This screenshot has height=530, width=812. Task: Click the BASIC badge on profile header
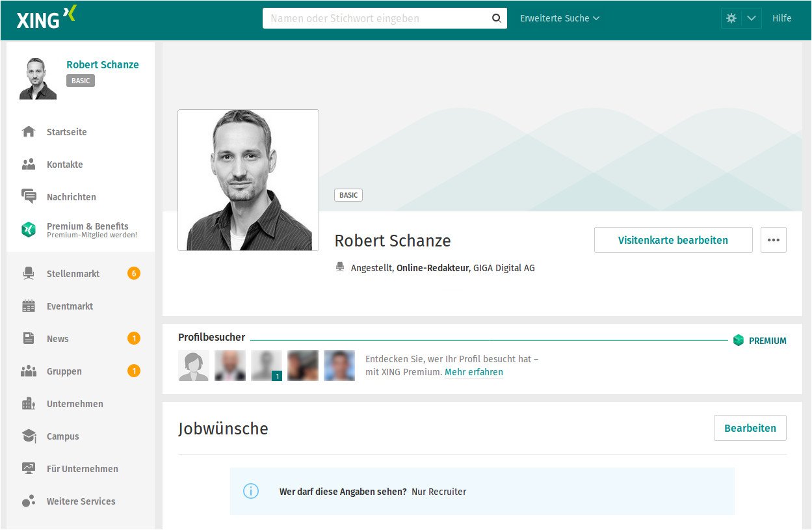(348, 195)
